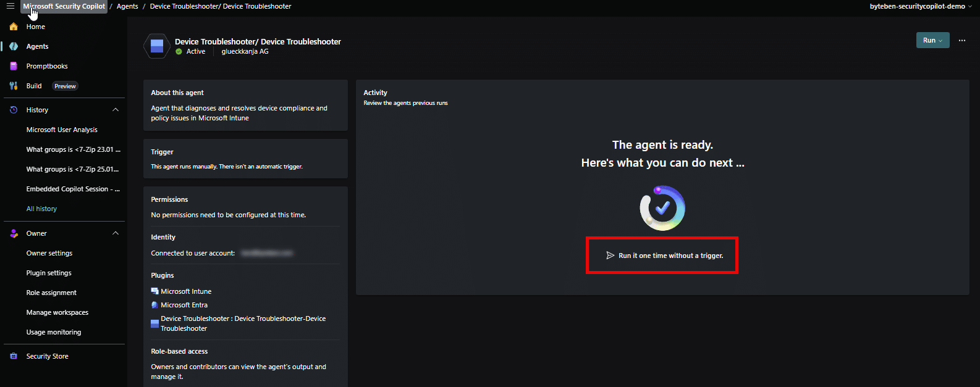Collapse the History section chevron

[x=116, y=110]
